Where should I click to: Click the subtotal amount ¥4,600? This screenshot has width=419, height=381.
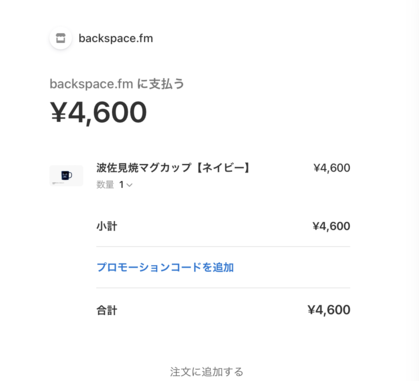[331, 226]
